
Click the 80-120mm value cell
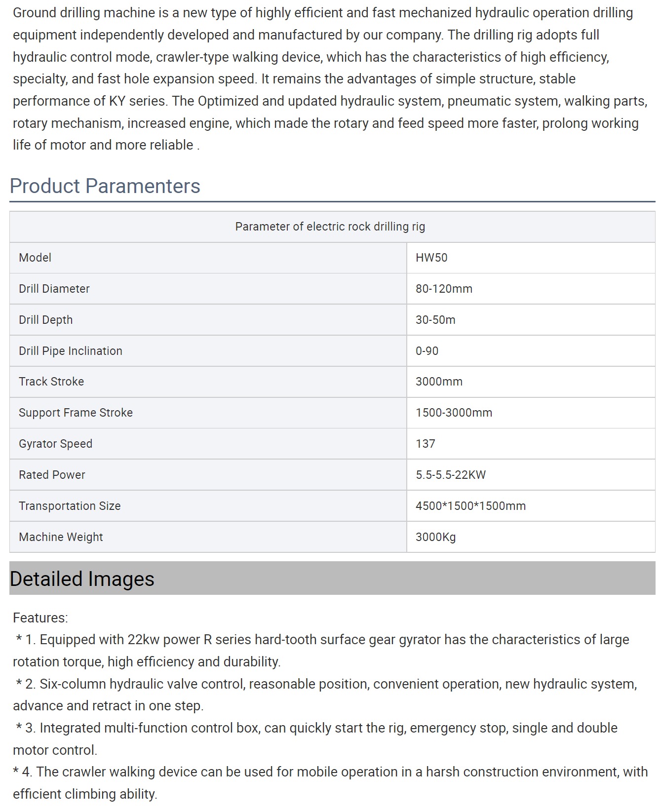click(x=531, y=289)
